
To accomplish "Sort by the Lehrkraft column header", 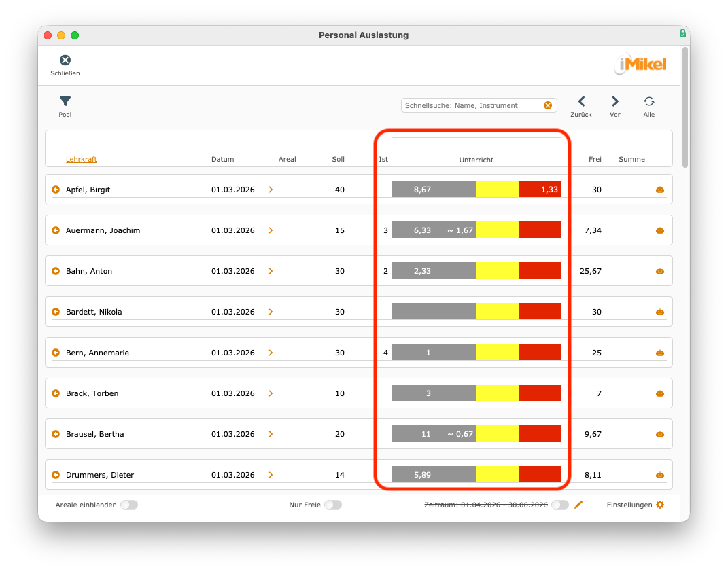I will [82, 159].
